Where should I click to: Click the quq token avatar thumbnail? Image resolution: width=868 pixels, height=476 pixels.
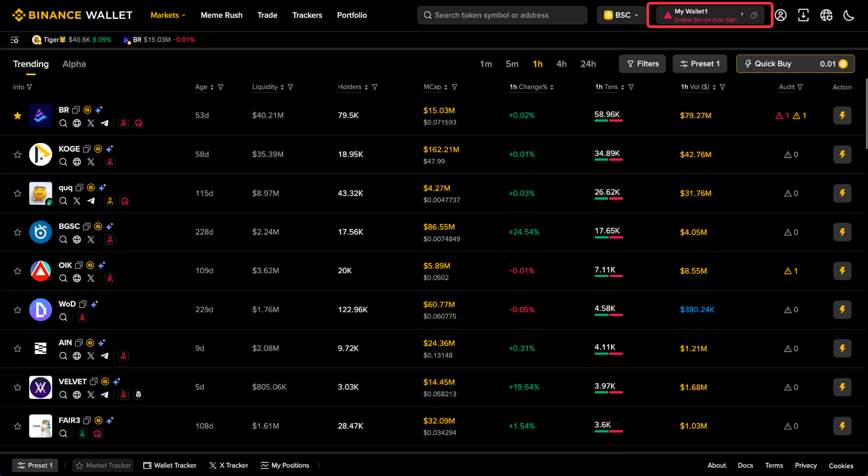pos(41,193)
